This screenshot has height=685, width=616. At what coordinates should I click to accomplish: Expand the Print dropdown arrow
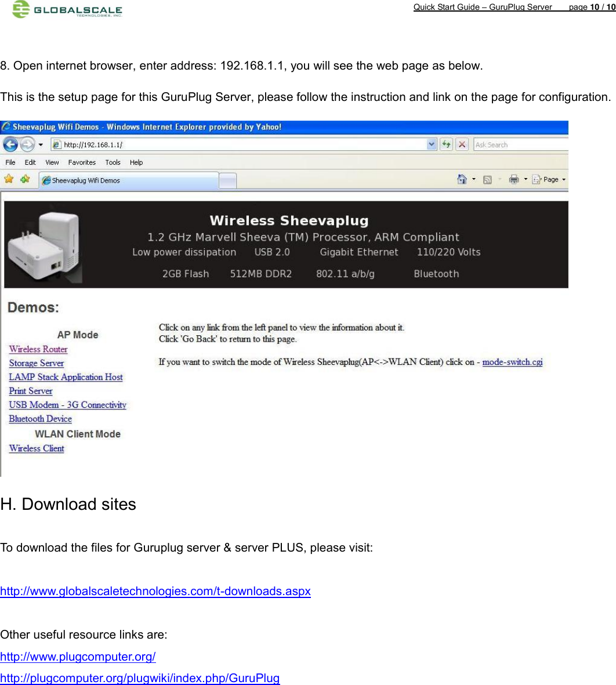(x=526, y=179)
